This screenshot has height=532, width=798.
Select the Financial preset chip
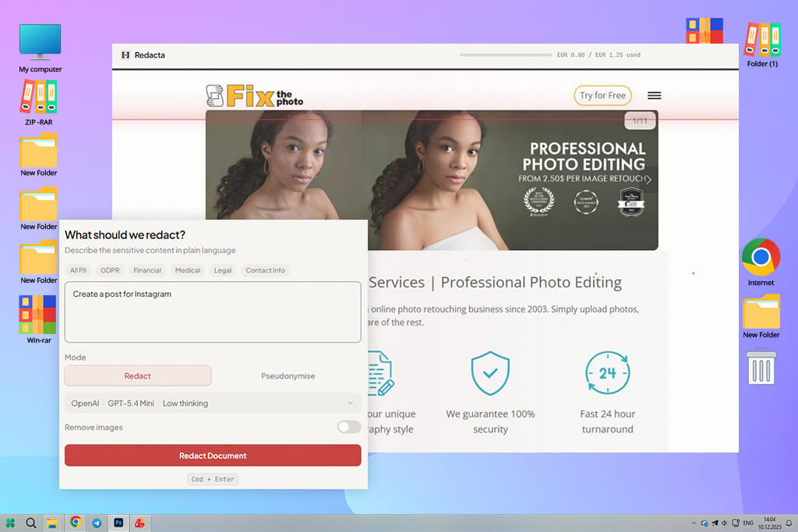coord(147,270)
